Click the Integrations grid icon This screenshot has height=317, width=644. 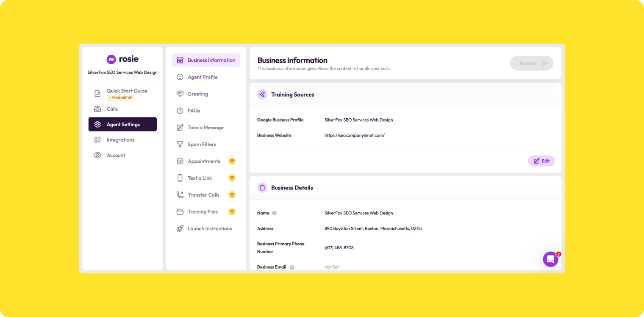click(x=97, y=140)
